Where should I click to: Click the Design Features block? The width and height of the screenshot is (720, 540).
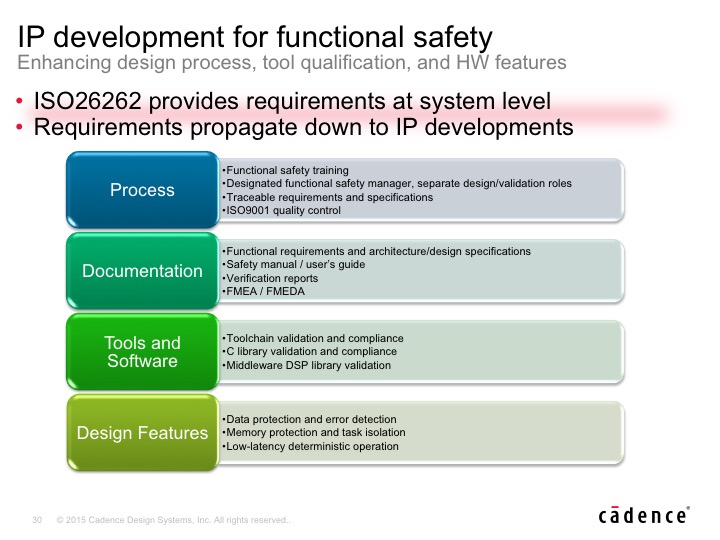point(142,433)
